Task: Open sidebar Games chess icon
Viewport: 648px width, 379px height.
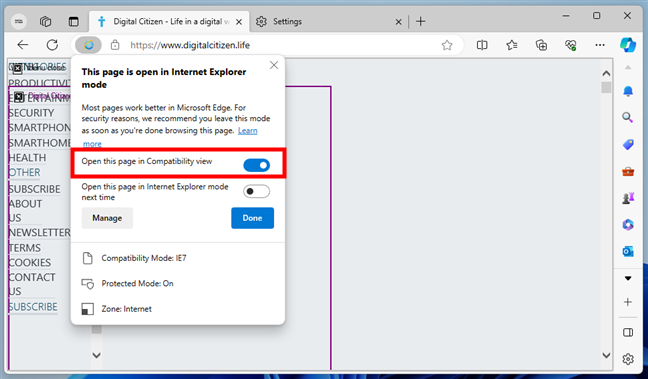Action: coord(628,198)
